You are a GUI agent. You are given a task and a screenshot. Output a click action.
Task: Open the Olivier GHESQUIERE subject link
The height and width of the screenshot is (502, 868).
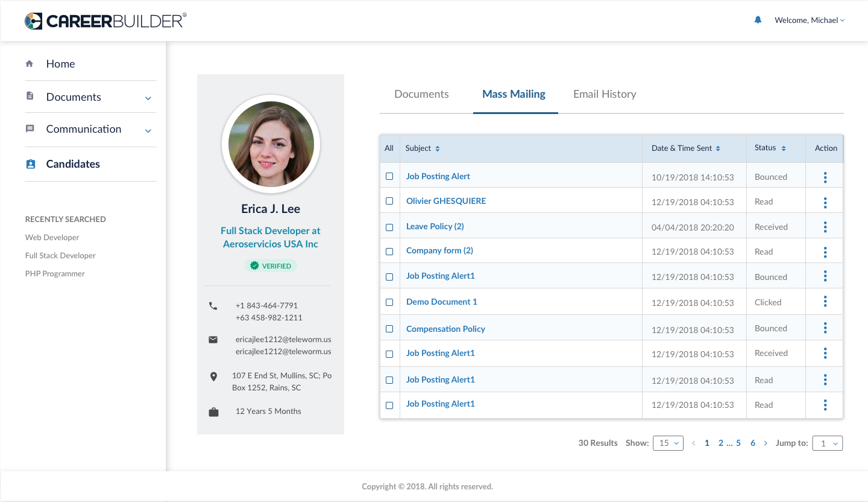click(446, 201)
